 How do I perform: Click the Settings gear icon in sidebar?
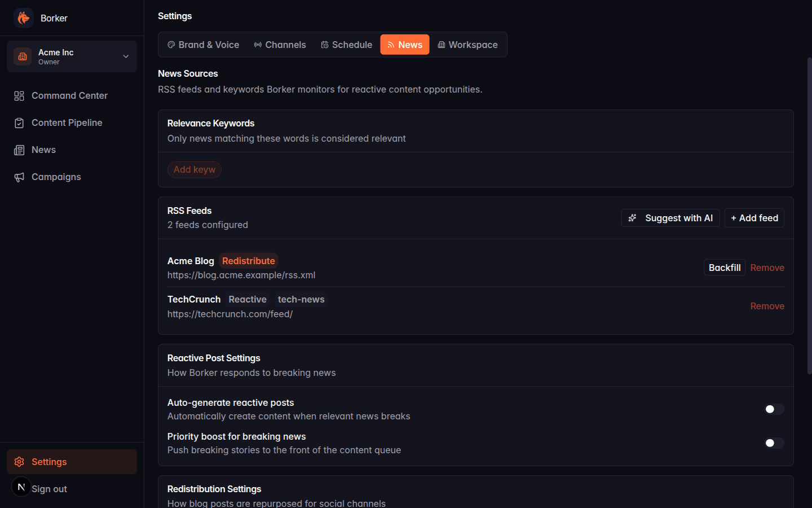(20, 462)
